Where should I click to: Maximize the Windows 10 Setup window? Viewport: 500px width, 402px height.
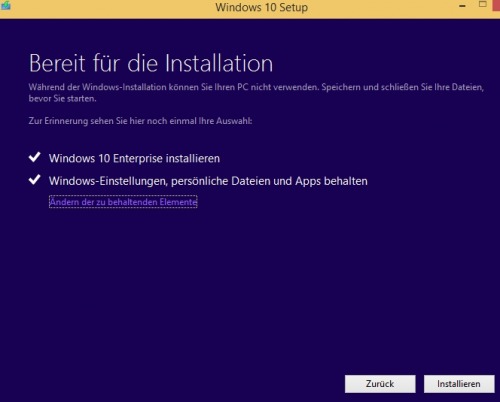[x=482, y=4]
